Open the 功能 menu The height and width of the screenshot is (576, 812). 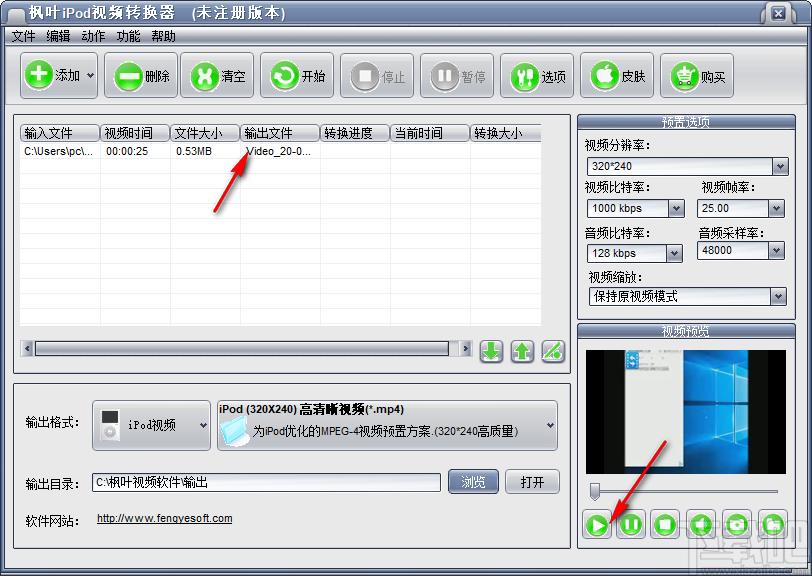pyautogui.click(x=128, y=36)
